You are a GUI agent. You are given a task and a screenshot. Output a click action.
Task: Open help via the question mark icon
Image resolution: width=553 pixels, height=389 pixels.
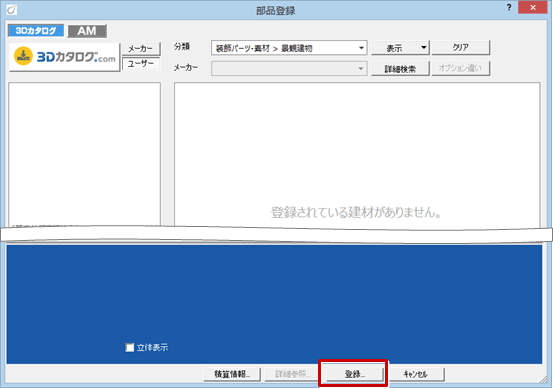[509, 7]
